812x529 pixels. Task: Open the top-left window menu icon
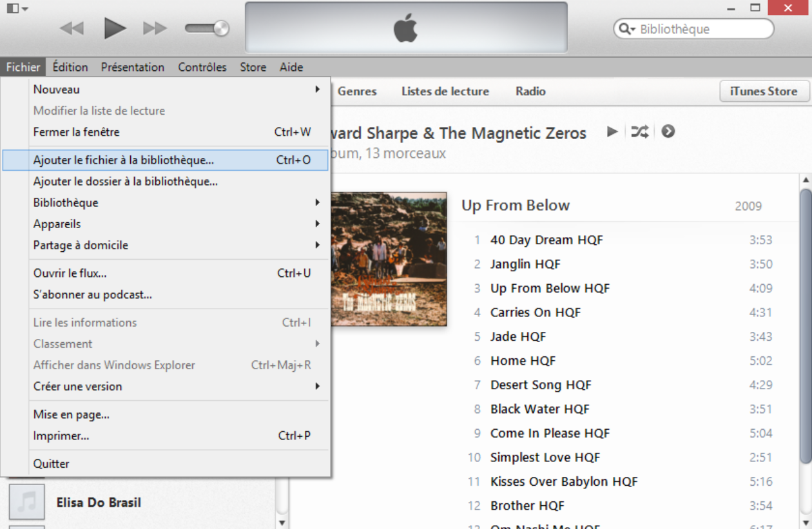[x=15, y=8]
